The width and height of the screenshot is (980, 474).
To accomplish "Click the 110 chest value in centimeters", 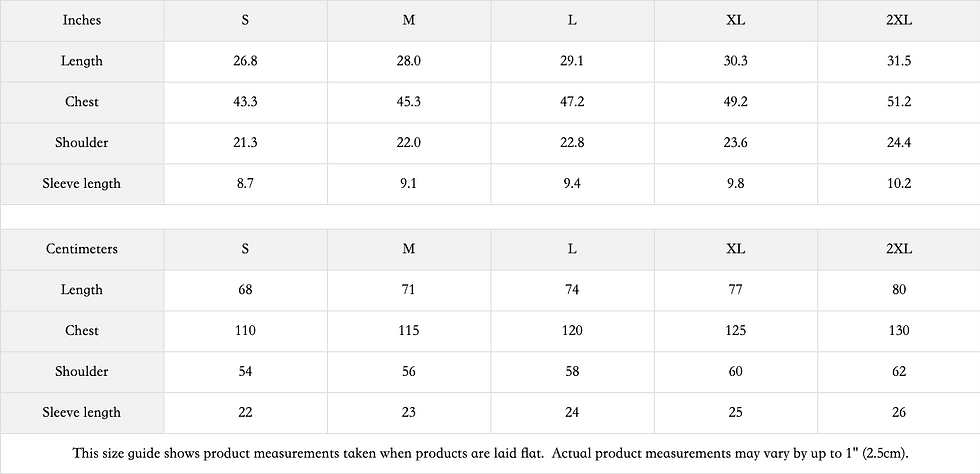I will (x=246, y=330).
